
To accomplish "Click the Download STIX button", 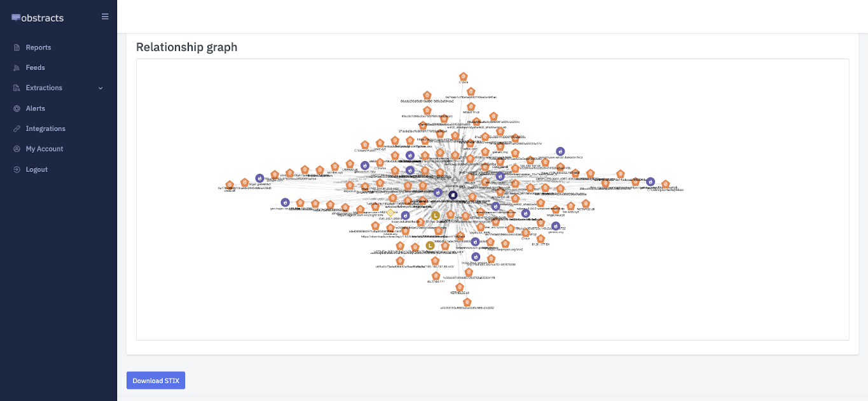I will pos(156,381).
